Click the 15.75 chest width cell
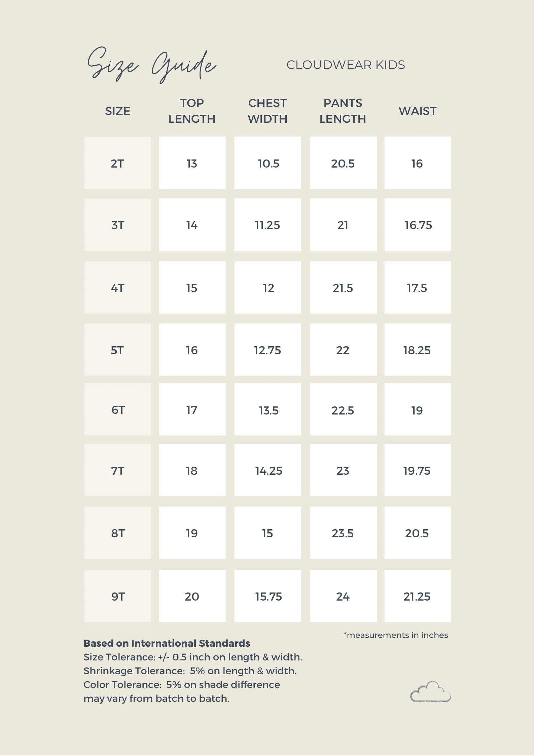Viewport: 535px width, 756px height. pyautogui.click(x=268, y=596)
